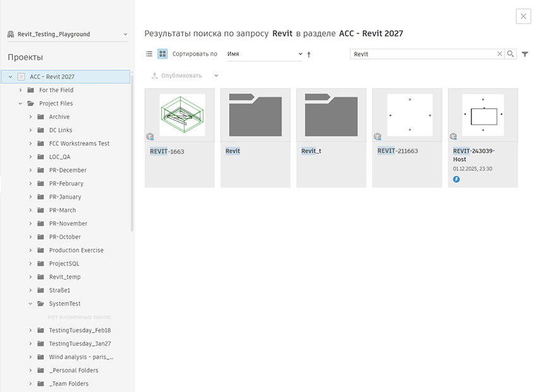541x392 pixels.
Task: Click the blue lightning status icon on REVIT-243039-Host
Action: pyautogui.click(x=456, y=179)
